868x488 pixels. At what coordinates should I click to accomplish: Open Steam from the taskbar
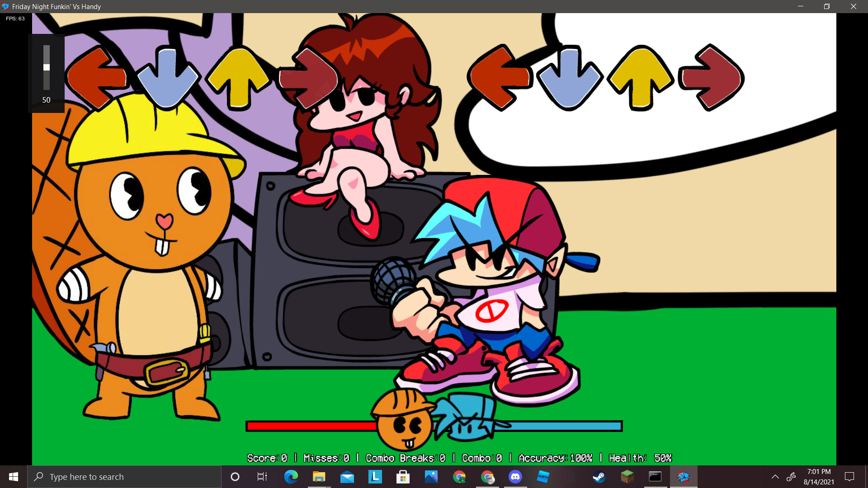(599, 477)
